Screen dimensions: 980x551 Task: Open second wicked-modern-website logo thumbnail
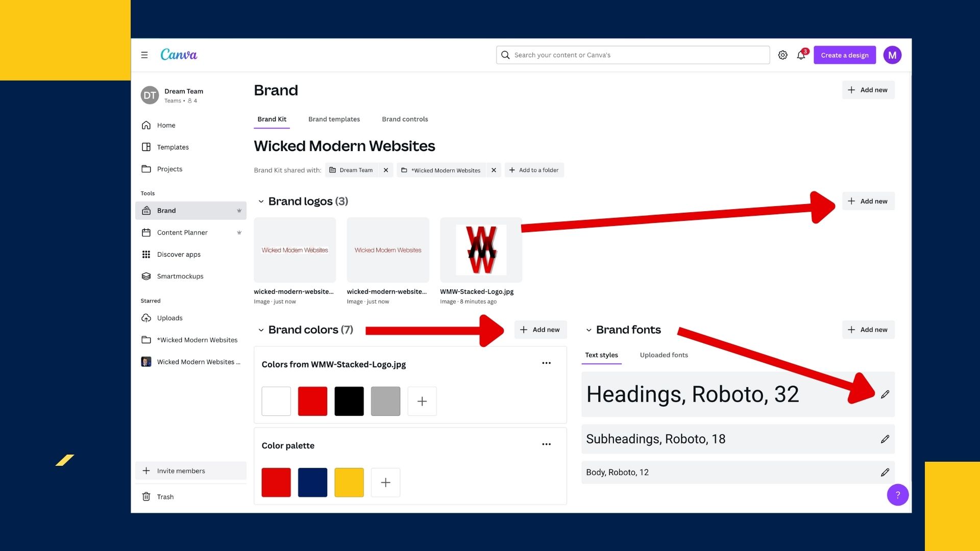(388, 250)
